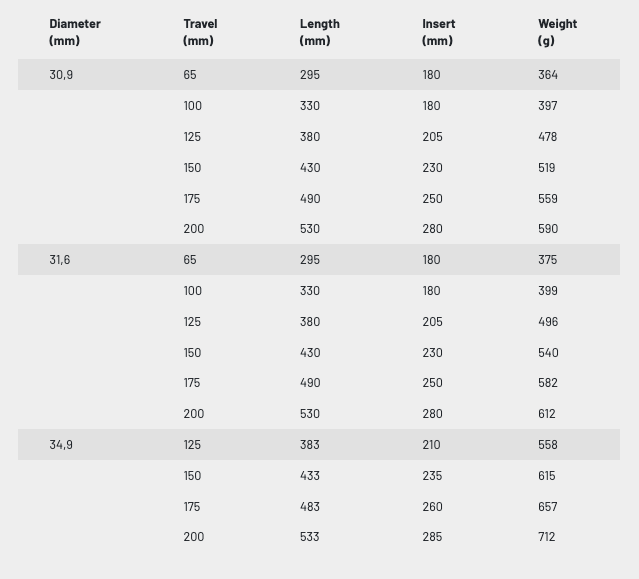639x579 pixels.
Task: Click the Travel (mm) column header
Action: [200, 32]
